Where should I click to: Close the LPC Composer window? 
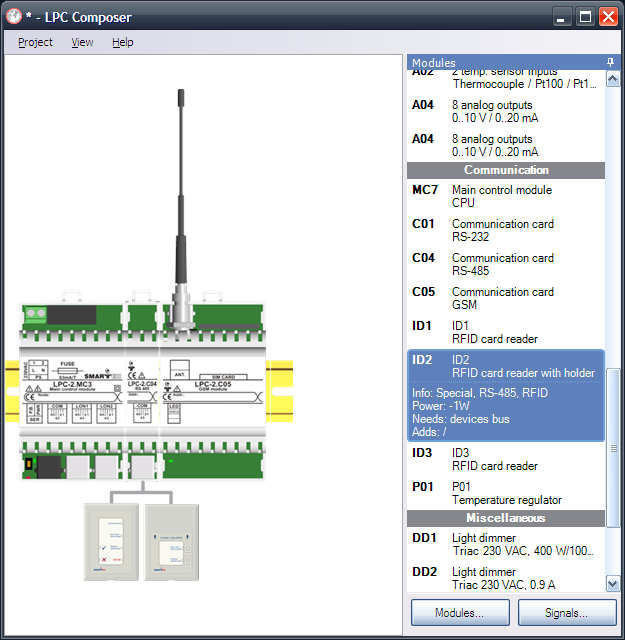tap(608, 17)
